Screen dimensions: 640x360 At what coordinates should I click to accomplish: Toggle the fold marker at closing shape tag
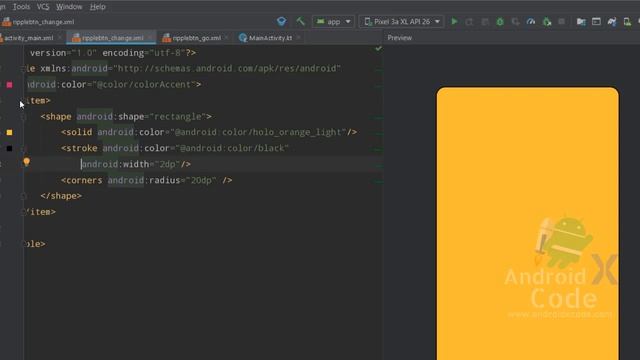click(x=24, y=196)
